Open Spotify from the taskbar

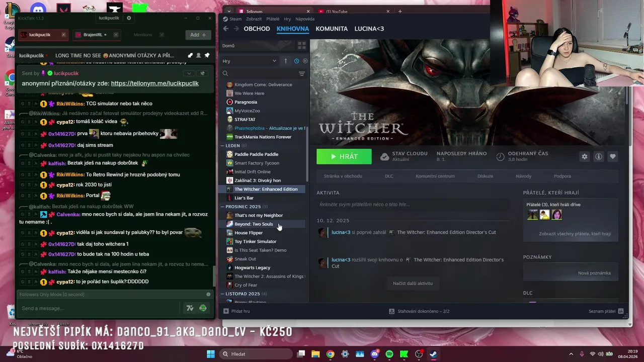(x=389, y=354)
